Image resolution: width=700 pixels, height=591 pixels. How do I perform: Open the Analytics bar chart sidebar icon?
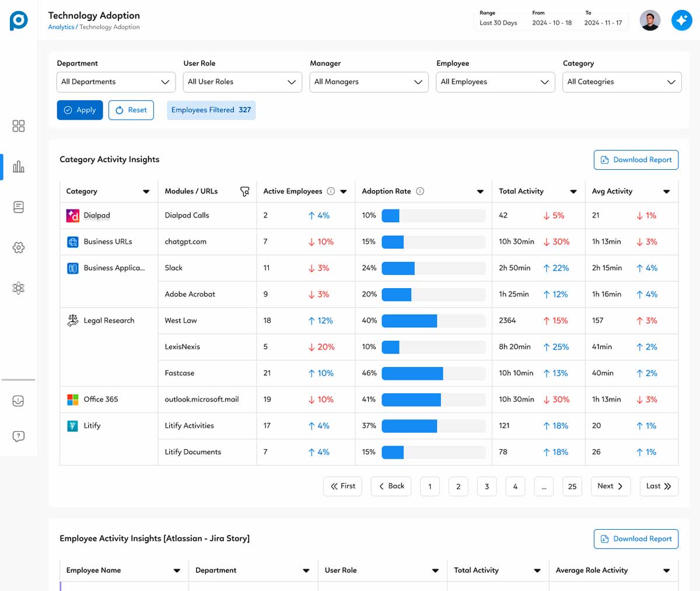pyautogui.click(x=18, y=166)
